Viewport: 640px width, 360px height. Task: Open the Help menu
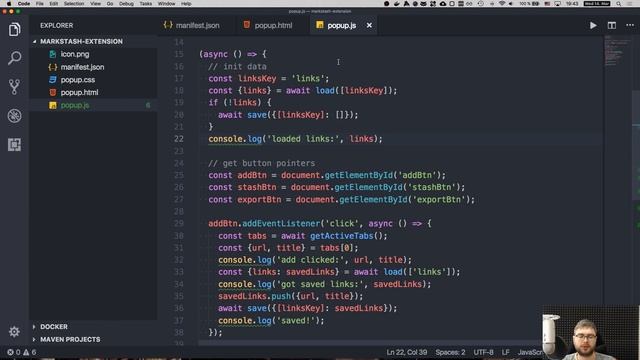point(186,4)
